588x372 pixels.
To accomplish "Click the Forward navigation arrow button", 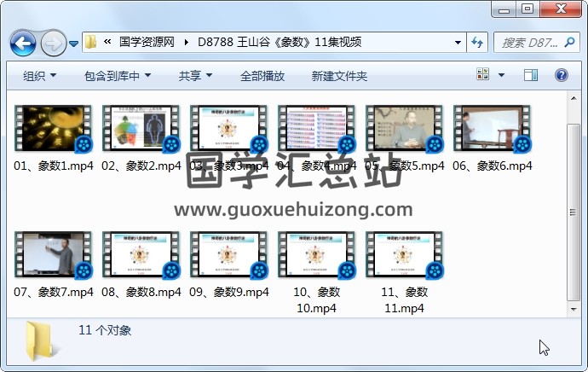I will (x=53, y=42).
